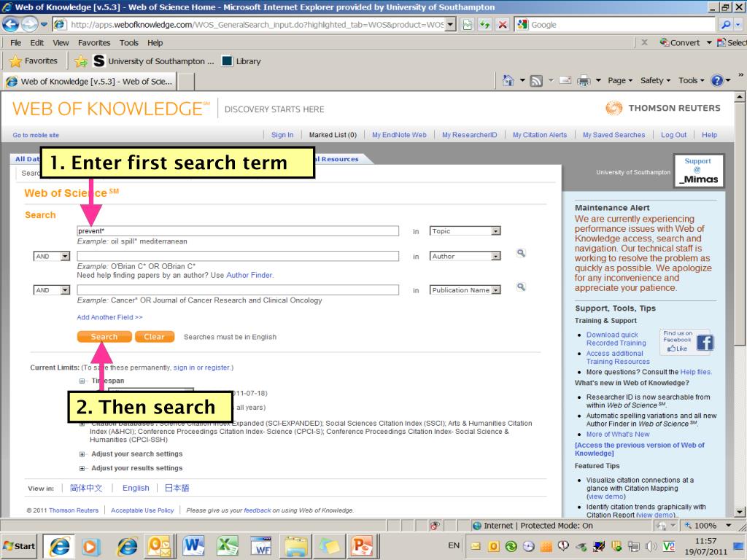Click the orange Search button

coord(104,337)
